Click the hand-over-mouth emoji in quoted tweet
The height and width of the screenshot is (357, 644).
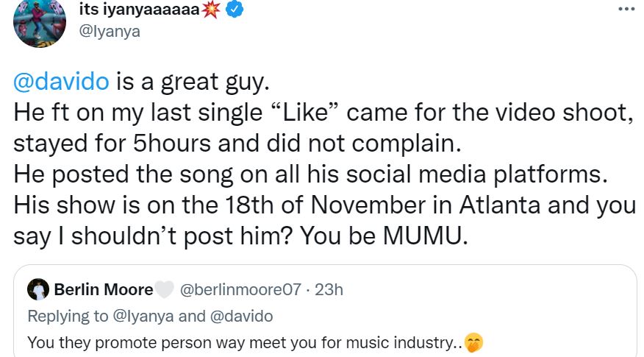click(x=473, y=342)
